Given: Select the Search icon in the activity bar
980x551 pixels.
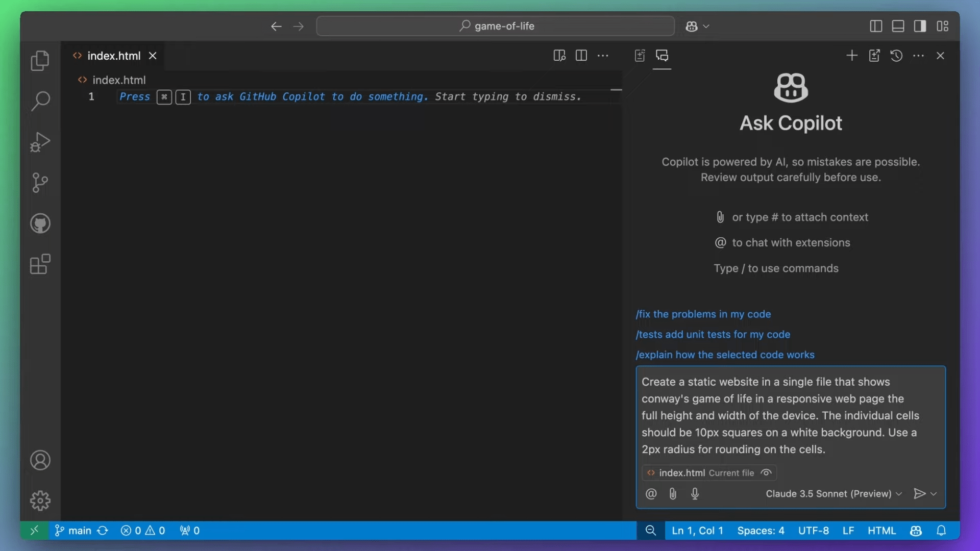Looking at the screenshot, I should [x=40, y=102].
